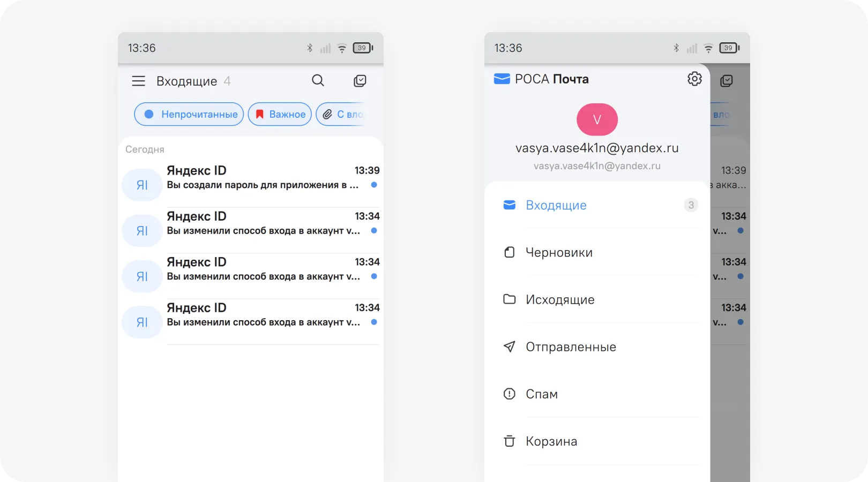Tap multi-select icon in left phone header
The height and width of the screenshot is (482, 868).
pyautogui.click(x=360, y=81)
